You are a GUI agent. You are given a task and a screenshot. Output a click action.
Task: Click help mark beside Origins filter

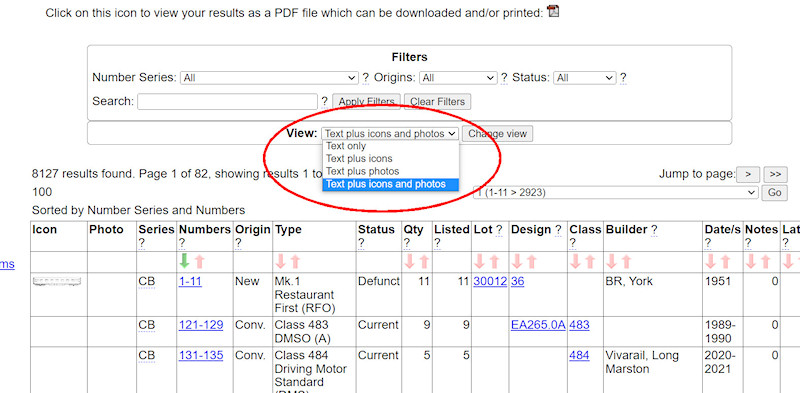(x=504, y=78)
